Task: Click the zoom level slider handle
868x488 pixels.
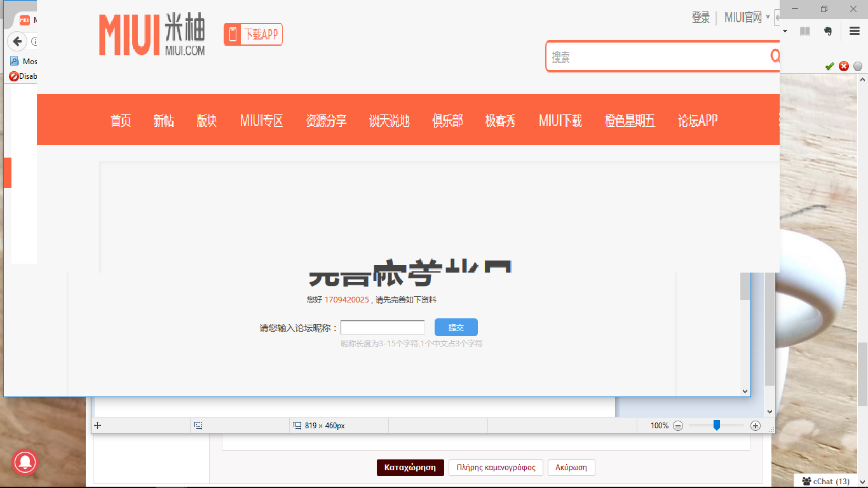Action: click(716, 425)
